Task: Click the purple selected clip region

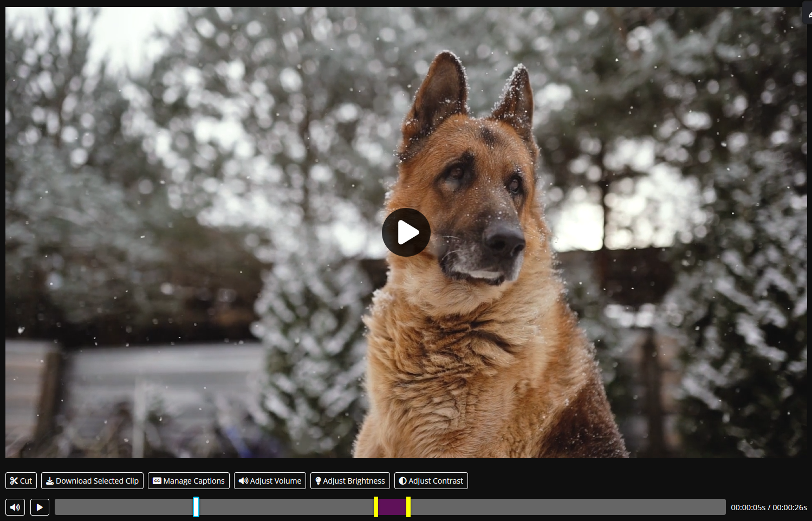Action: (392, 507)
